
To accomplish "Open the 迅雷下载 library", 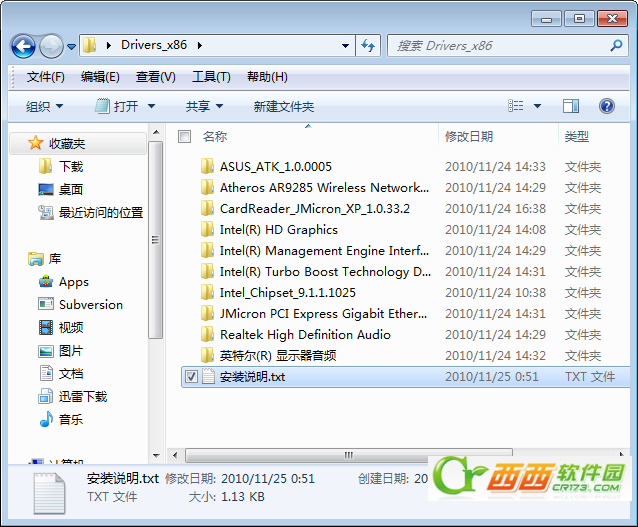I will [83, 396].
